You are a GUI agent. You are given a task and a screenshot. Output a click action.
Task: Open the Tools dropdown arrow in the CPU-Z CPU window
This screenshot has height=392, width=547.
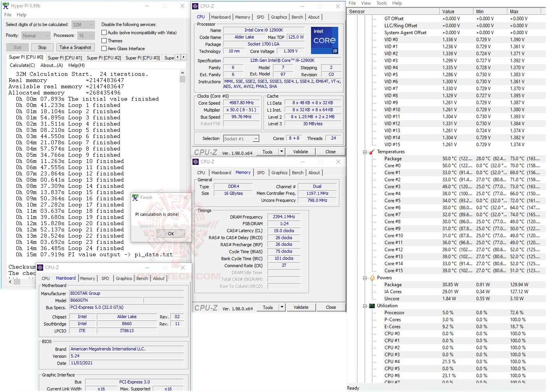tap(282, 152)
